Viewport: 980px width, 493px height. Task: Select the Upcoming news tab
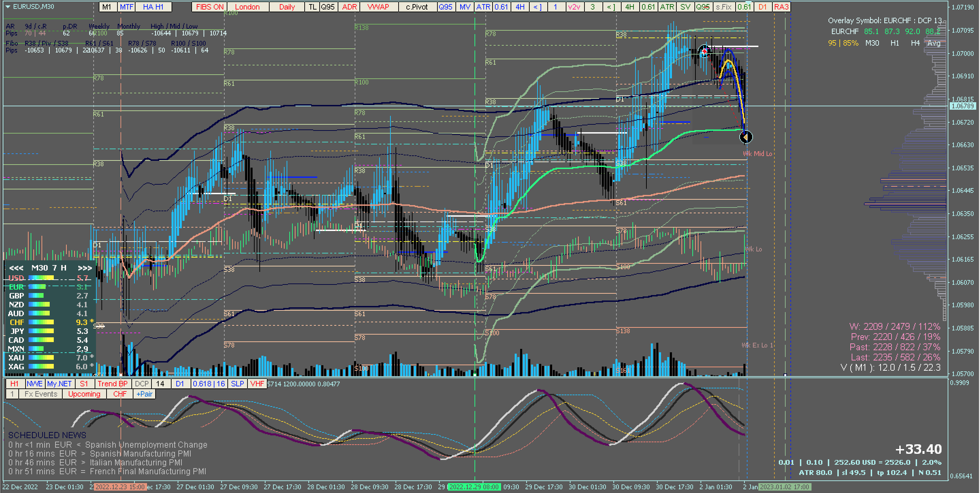point(84,394)
